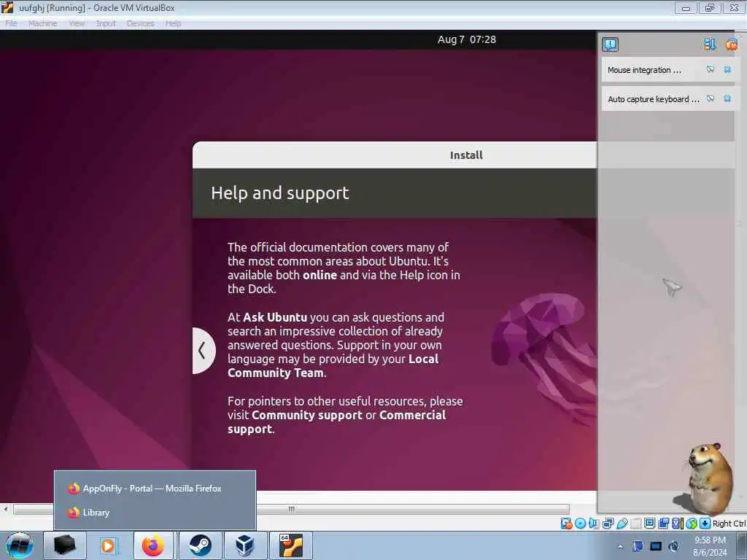This screenshot has width=747, height=560.
Task: Click the horizontal scrollbar thumb
Action: pyautogui.click(x=291, y=509)
